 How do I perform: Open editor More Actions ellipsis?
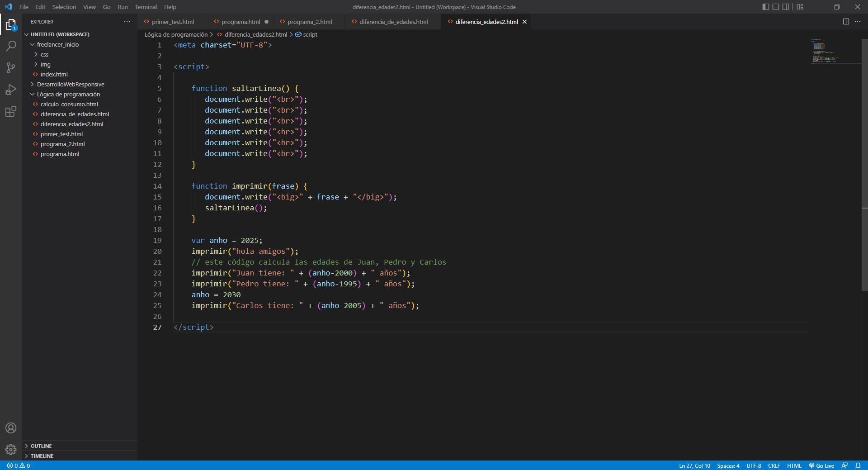[858, 22]
